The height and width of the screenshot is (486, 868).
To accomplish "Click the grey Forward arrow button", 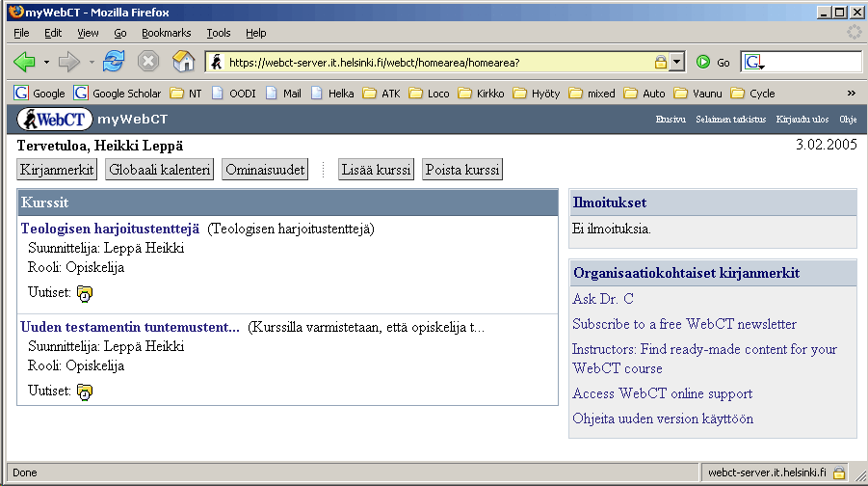I will [x=69, y=62].
